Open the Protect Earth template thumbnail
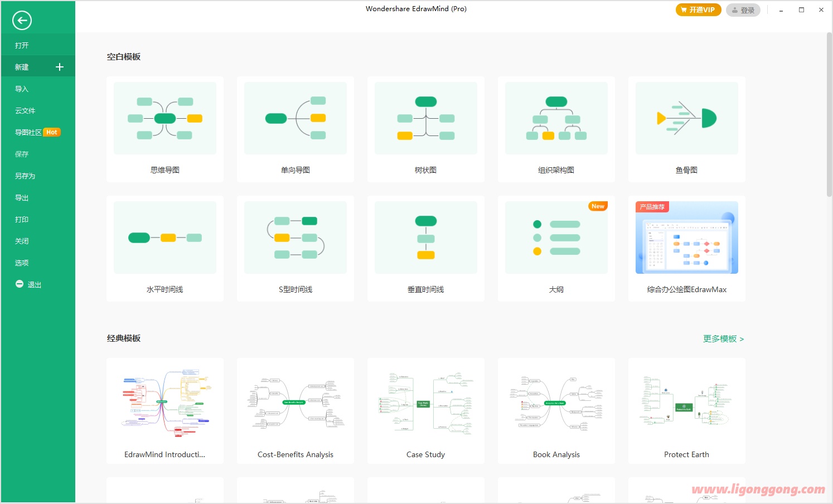The width and height of the screenshot is (833, 504). click(x=687, y=403)
